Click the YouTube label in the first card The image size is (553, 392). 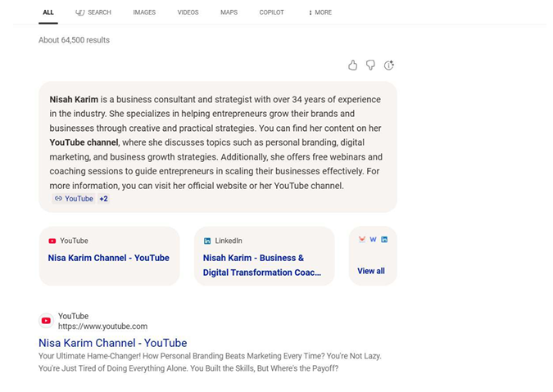pos(74,241)
